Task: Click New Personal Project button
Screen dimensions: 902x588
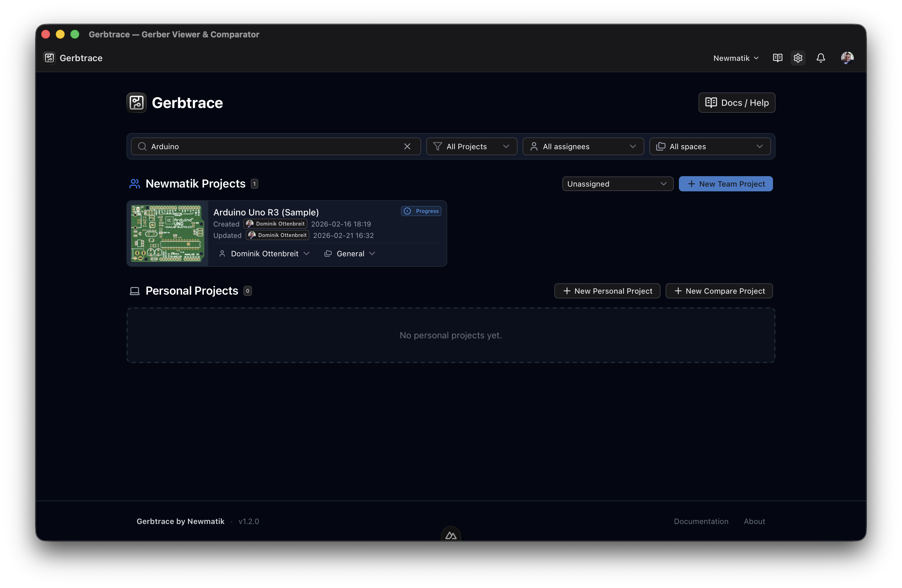Action: [607, 291]
